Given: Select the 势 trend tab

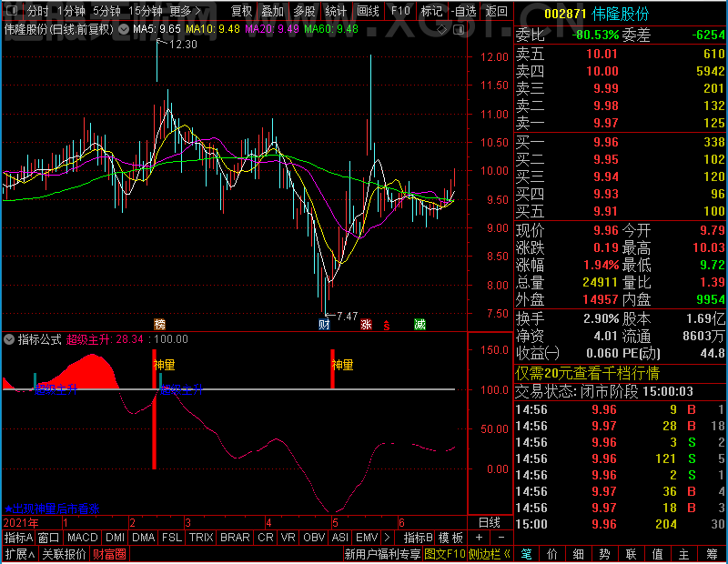Looking at the screenshot, I should click(x=604, y=554).
